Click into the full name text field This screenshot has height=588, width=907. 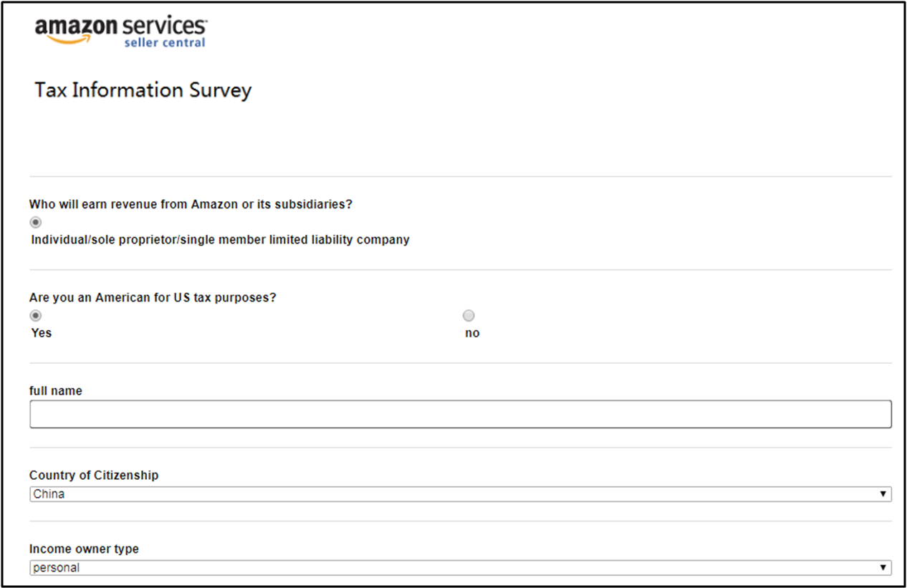460,414
